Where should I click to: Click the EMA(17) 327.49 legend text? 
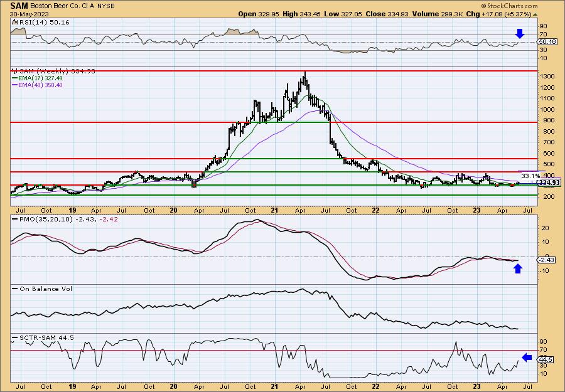pos(40,78)
